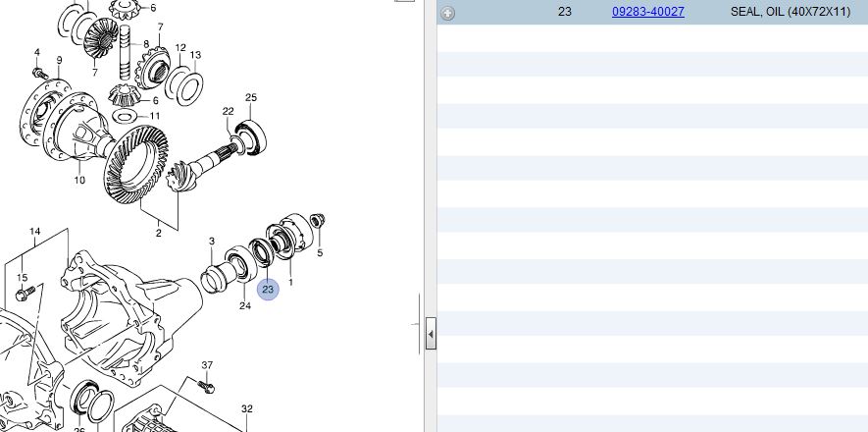
Task: Click callout number 32 in diagram
Action: click(247, 408)
